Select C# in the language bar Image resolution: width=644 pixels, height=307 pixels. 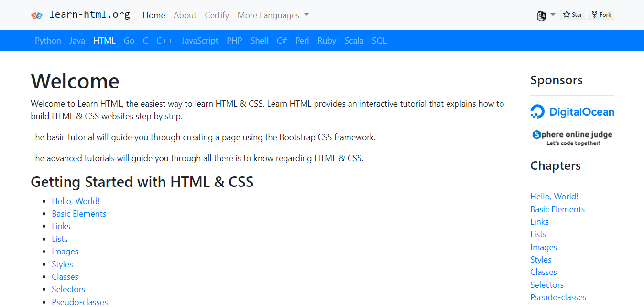(x=282, y=41)
